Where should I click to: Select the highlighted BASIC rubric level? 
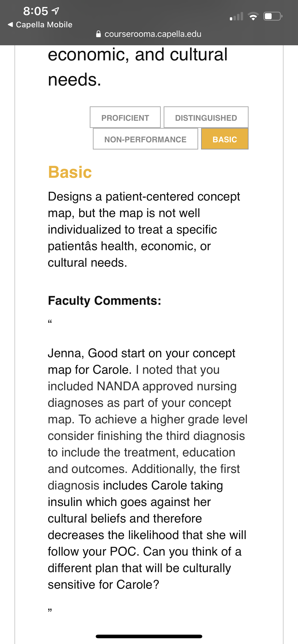225,139
